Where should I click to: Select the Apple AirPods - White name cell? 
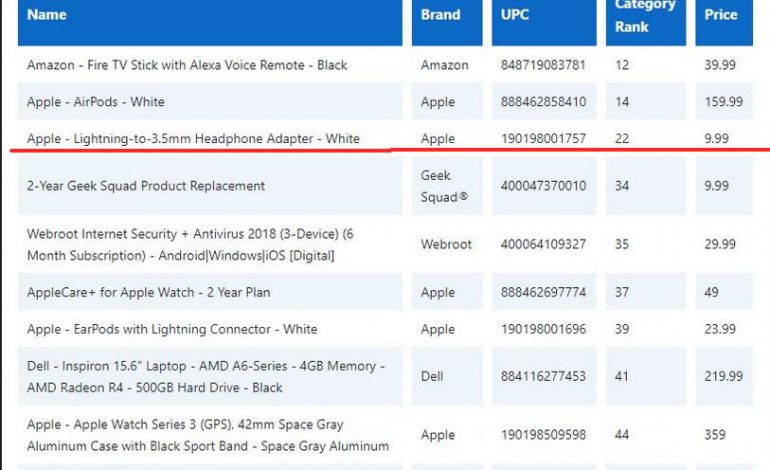point(96,102)
